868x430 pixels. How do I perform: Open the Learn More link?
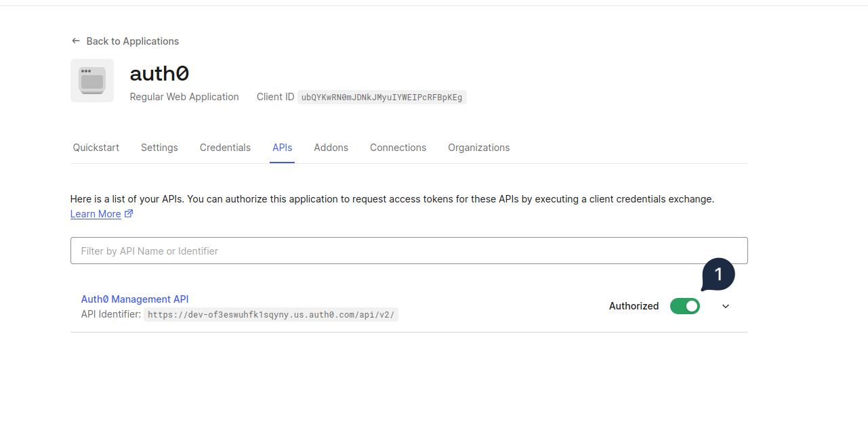[96, 214]
